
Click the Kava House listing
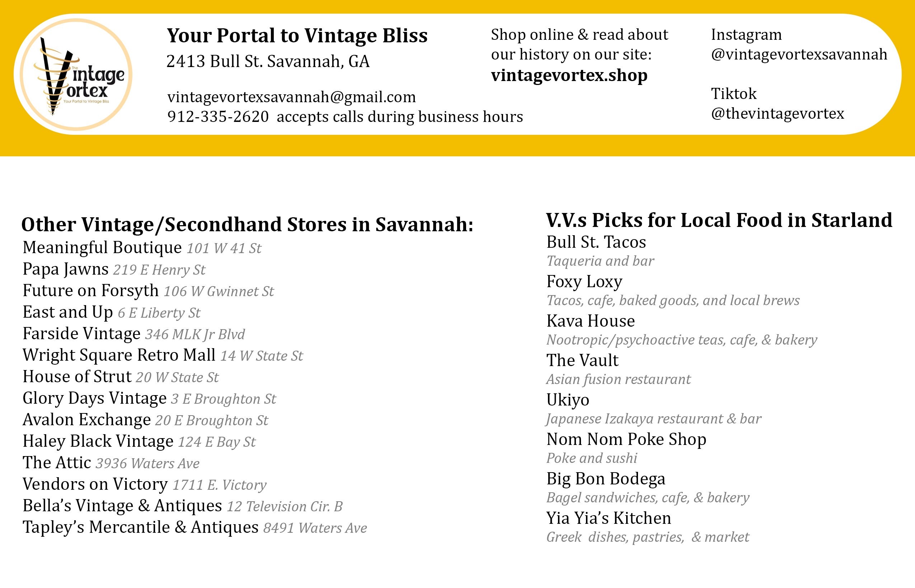(x=590, y=321)
